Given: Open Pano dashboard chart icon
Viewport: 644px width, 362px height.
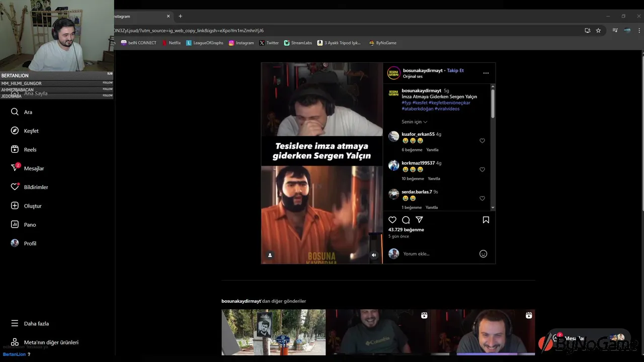Looking at the screenshot, I should [x=15, y=224].
